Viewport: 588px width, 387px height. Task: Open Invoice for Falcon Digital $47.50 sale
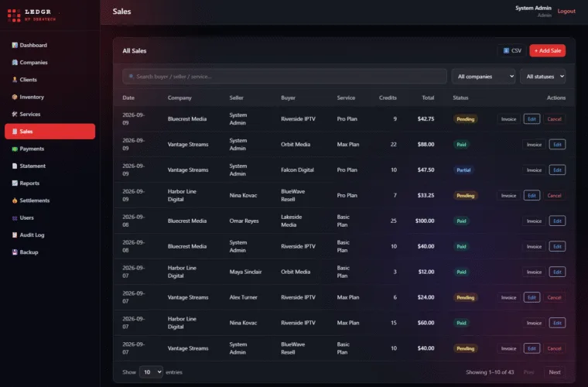pyautogui.click(x=534, y=170)
